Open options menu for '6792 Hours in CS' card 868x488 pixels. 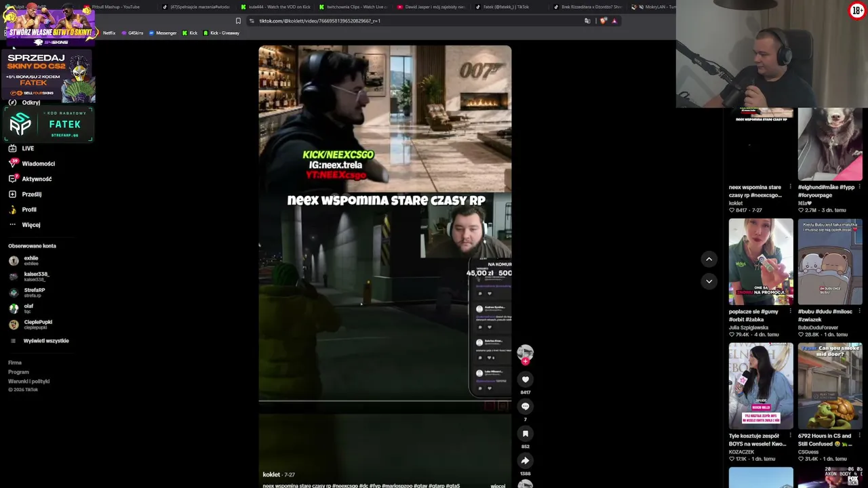(x=859, y=436)
